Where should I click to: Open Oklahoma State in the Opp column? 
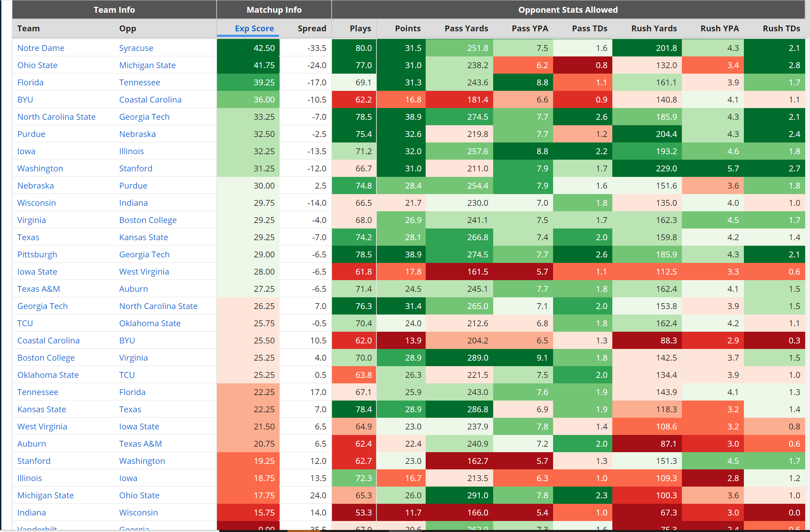point(150,323)
